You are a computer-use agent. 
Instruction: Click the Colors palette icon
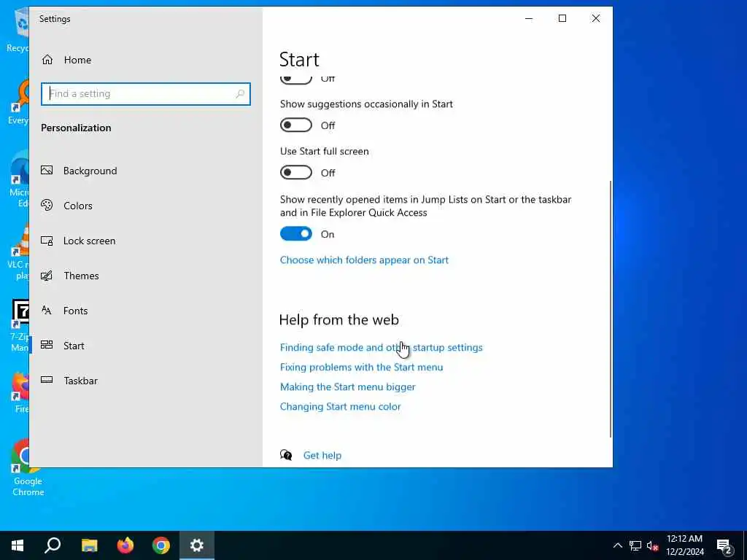click(x=47, y=205)
